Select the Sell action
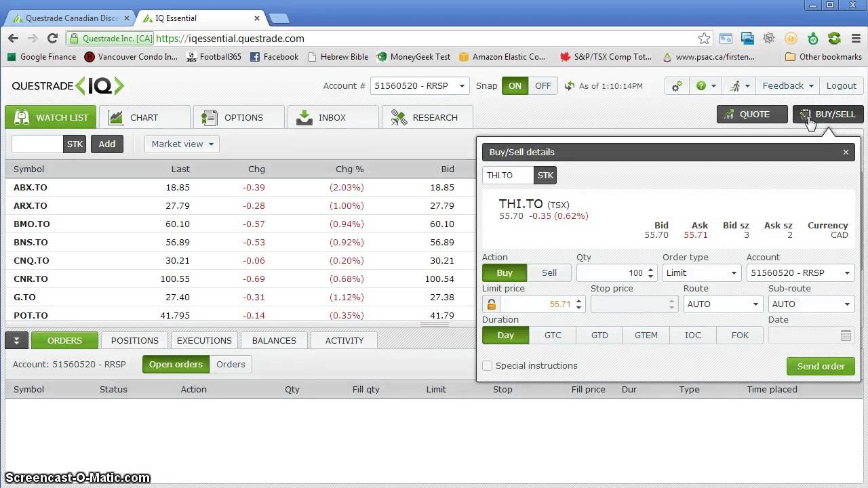 (549, 273)
